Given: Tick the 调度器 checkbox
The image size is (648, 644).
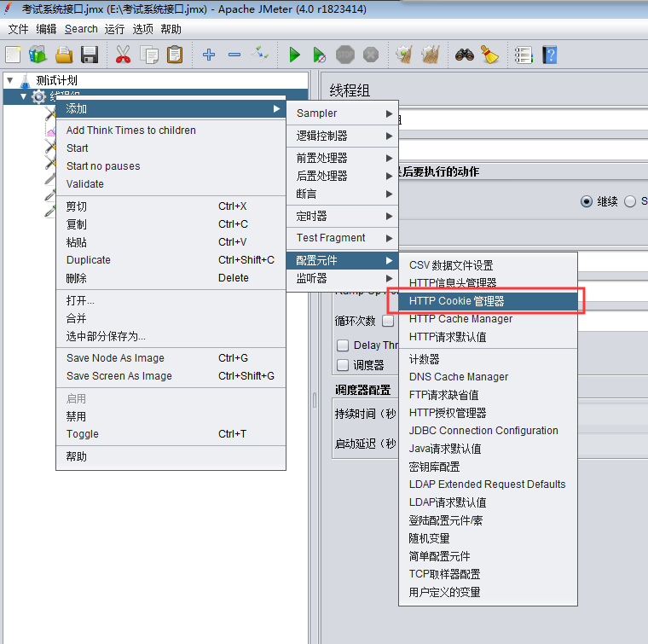Looking at the screenshot, I should pos(343,364).
